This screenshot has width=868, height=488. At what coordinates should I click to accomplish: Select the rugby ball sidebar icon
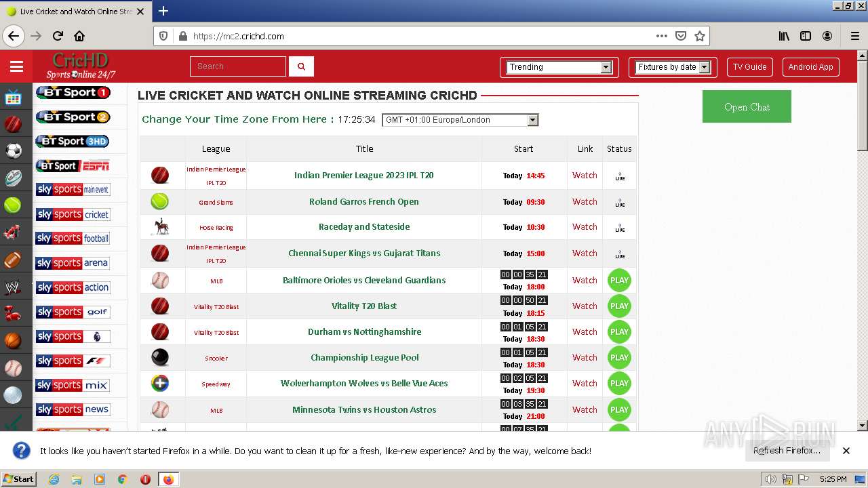tap(13, 178)
